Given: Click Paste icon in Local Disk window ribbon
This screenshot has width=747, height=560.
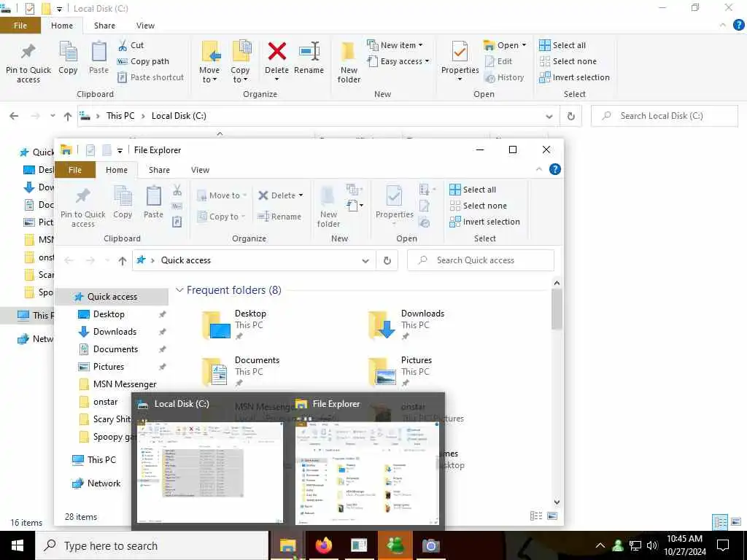Looking at the screenshot, I should click(98, 58).
